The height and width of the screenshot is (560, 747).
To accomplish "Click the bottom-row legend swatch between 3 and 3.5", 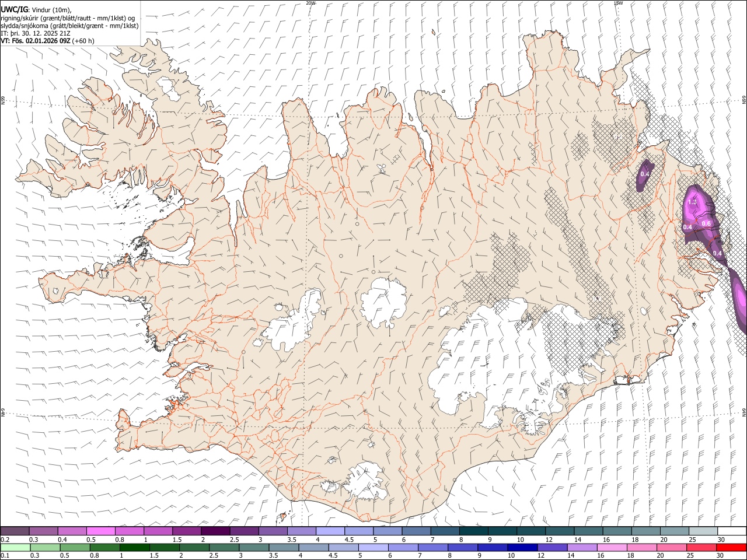I will (x=254, y=547).
